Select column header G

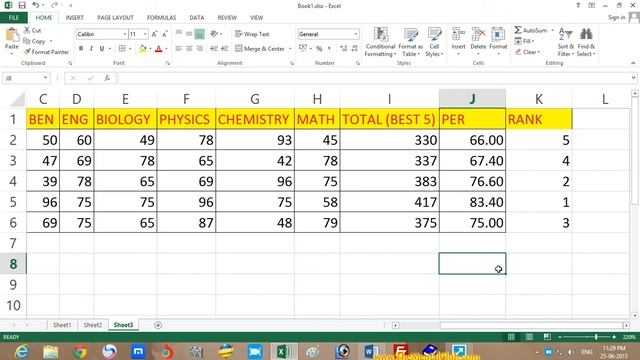pyautogui.click(x=255, y=99)
